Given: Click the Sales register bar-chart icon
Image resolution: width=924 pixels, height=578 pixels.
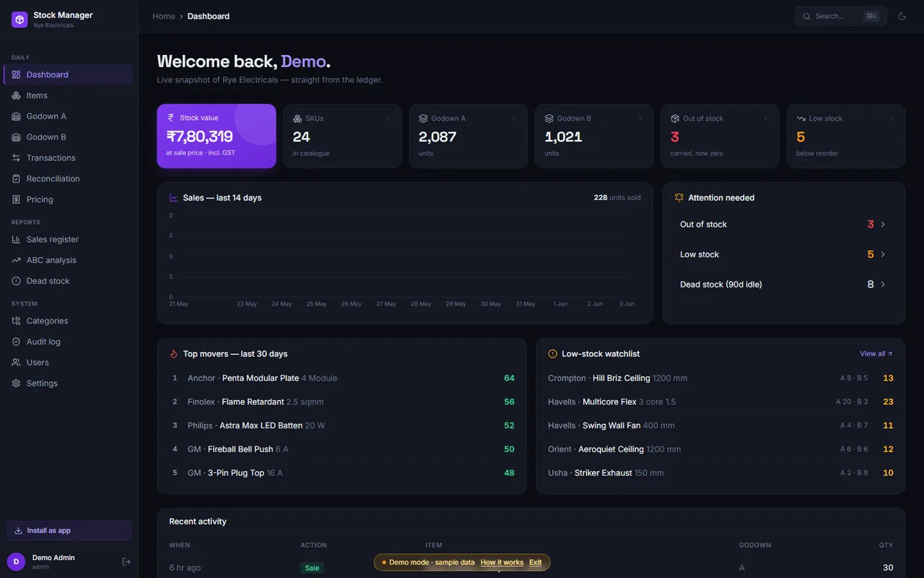Looking at the screenshot, I should pos(16,239).
